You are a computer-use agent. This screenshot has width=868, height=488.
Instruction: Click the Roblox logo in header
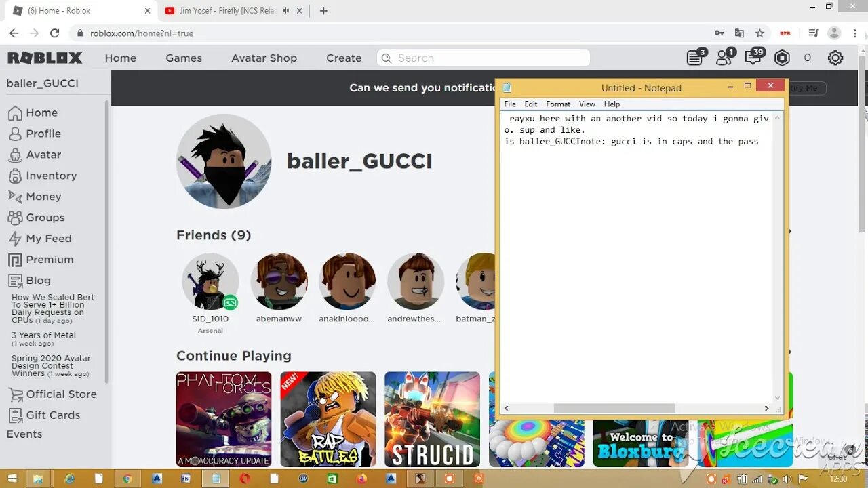45,58
